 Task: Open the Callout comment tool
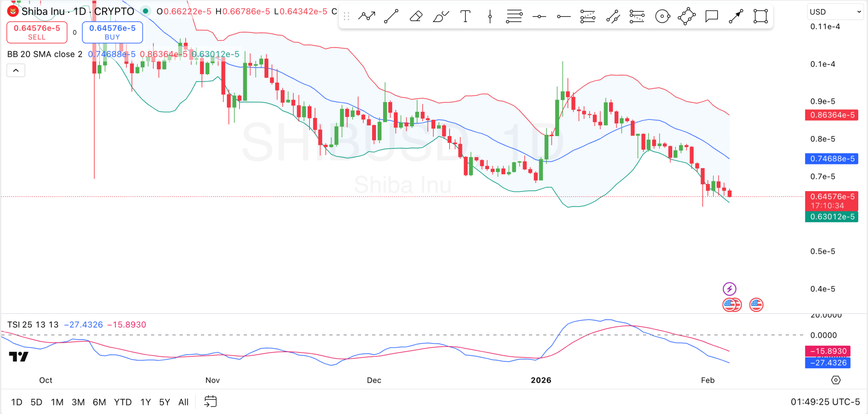tap(711, 16)
